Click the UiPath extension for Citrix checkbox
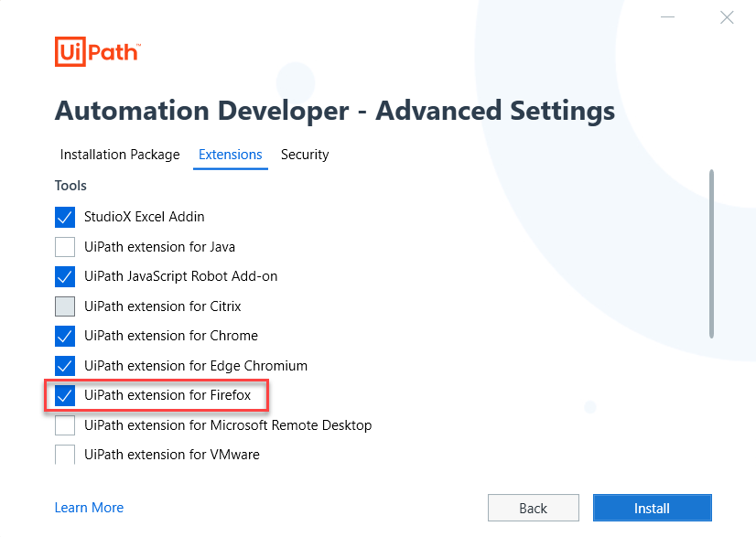This screenshot has width=756, height=537. click(64, 306)
